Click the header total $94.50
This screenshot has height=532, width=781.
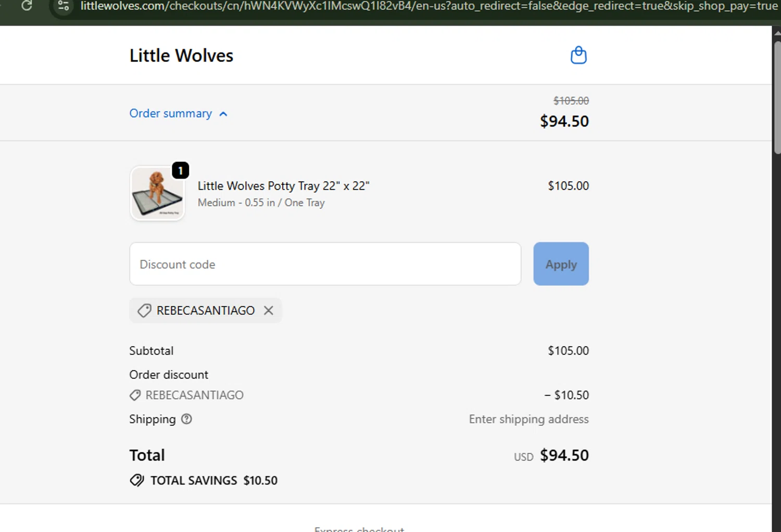pos(564,121)
